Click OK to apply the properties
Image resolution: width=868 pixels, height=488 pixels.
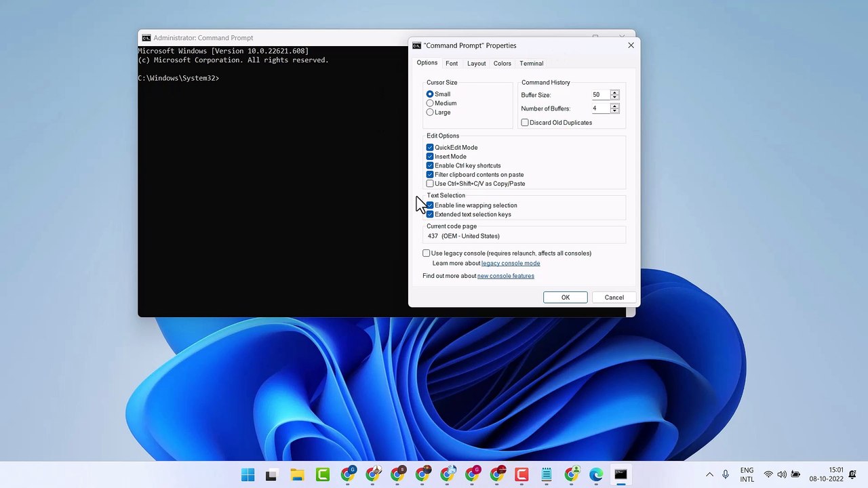[x=565, y=298]
